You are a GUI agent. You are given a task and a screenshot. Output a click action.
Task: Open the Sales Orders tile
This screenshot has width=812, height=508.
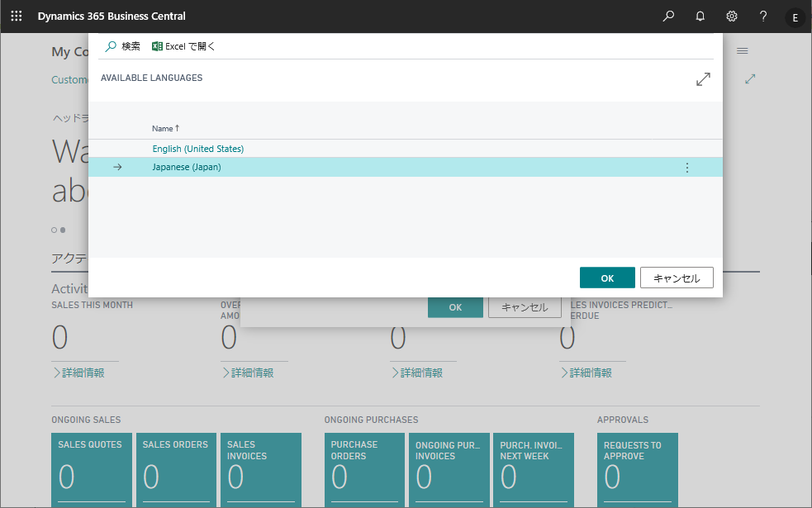(176, 470)
